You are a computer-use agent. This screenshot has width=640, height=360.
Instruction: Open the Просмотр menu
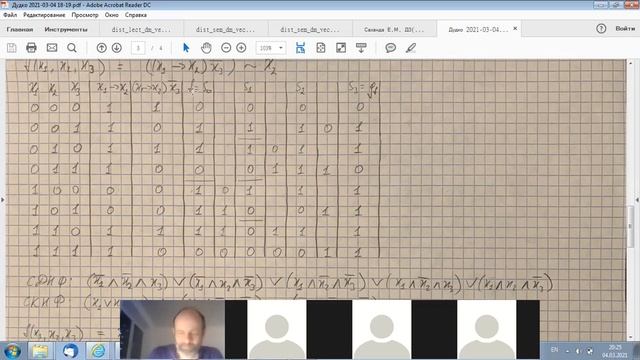pyautogui.click(x=85, y=15)
